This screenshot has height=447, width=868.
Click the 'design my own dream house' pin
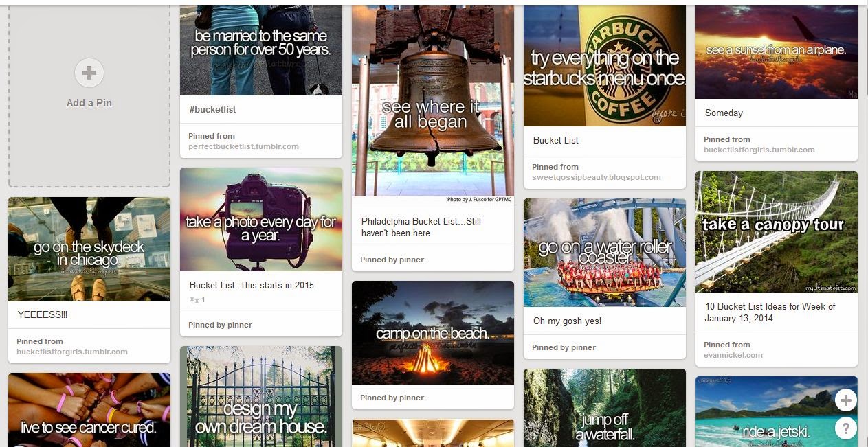[261, 396]
